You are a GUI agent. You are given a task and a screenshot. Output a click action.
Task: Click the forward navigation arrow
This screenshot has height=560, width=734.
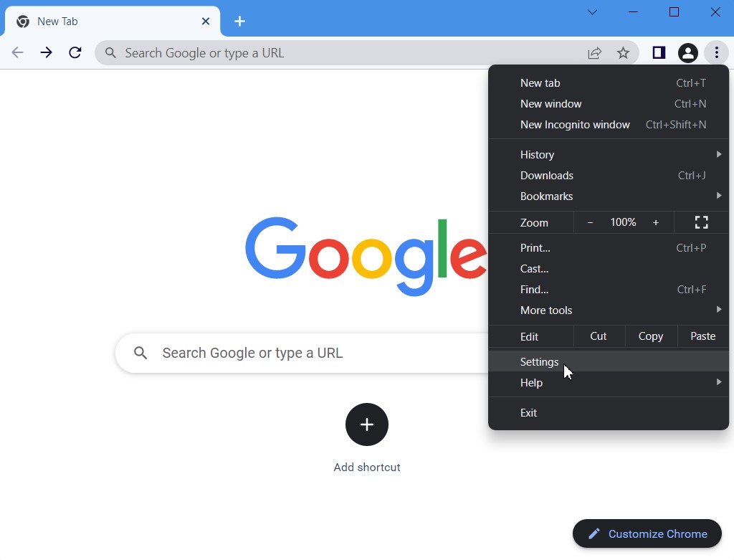(46, 52)
